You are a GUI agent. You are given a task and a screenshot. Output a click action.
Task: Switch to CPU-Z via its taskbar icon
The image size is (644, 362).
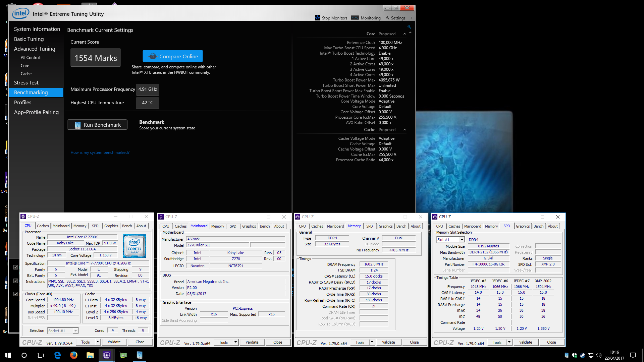pos(107,355)
